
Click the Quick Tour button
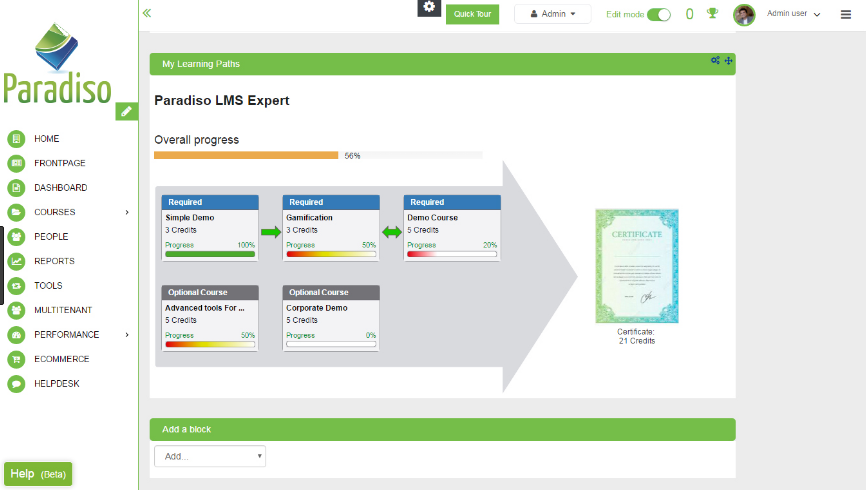[x=472, y=14]
